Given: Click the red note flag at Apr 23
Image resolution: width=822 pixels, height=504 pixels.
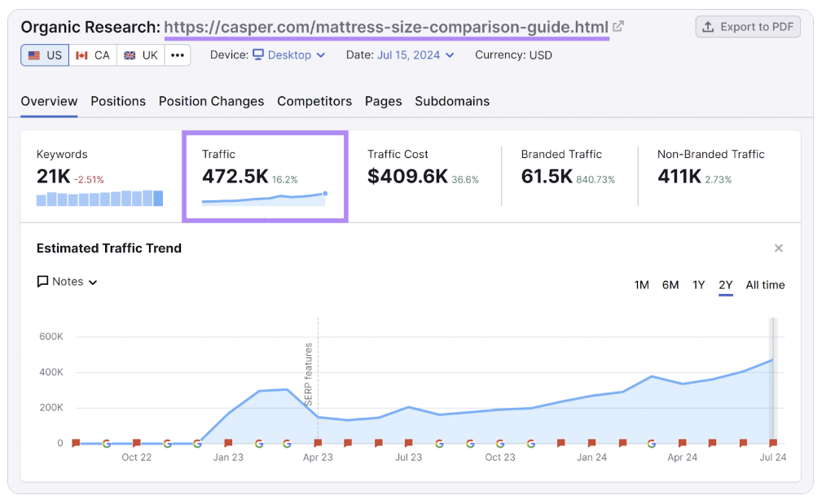Looking at the screenshot, I should coord(318,444).
